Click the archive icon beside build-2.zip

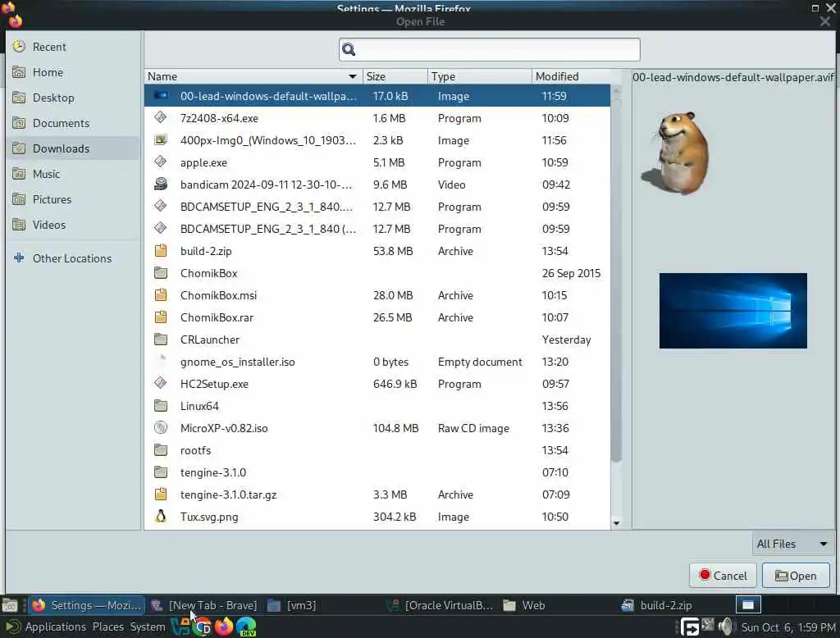click(161, 251)
